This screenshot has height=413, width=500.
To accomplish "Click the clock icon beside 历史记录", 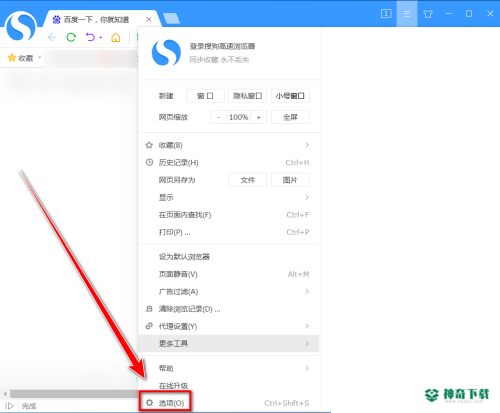I will coord(149,162).
